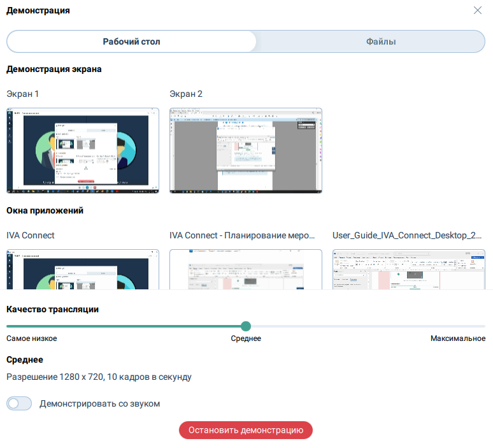
Task: Set quality slider to the Максимальное end
Action: tap(483, 326)
